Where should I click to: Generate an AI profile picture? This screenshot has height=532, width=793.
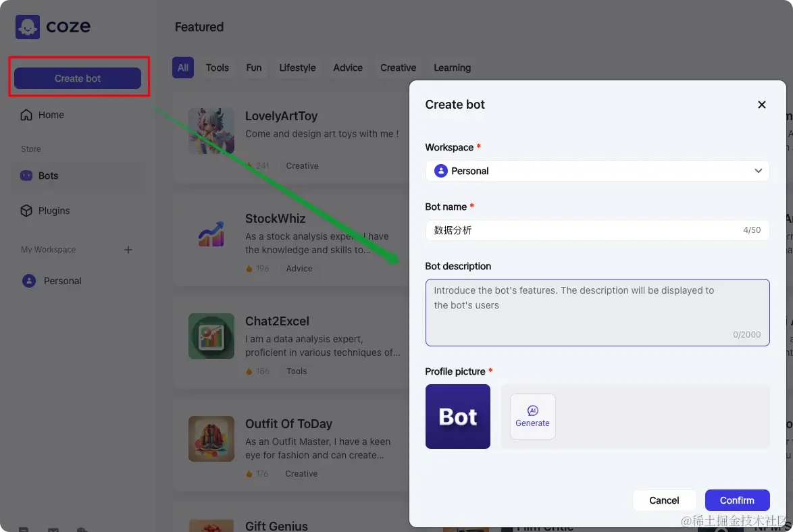532,417
